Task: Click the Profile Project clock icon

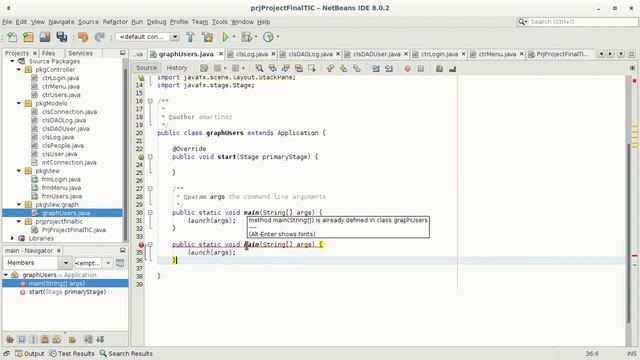Action: coord(268,37)
